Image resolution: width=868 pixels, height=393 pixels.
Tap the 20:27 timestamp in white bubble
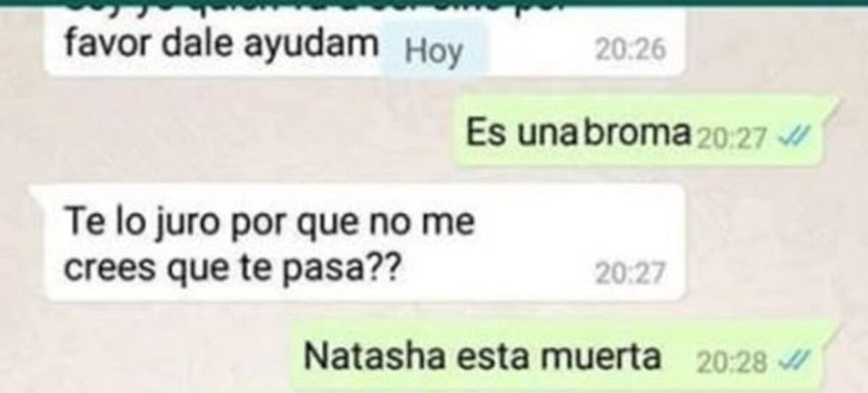629,273
